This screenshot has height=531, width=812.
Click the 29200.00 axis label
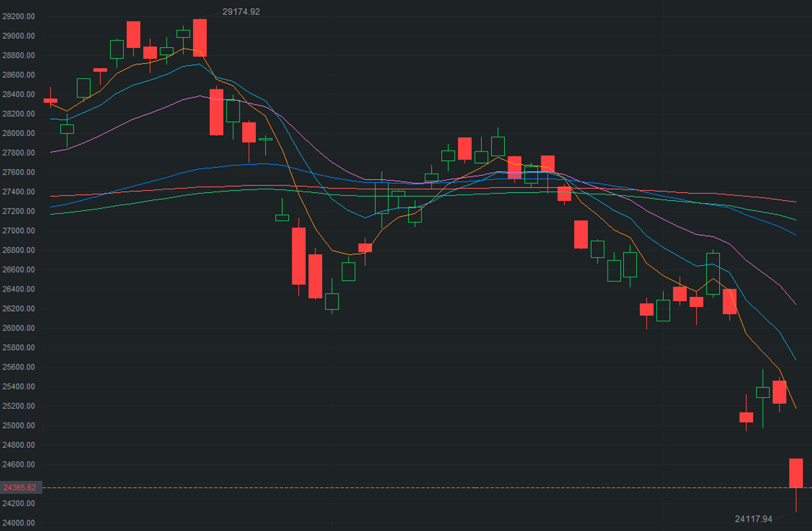coord(19,16)
